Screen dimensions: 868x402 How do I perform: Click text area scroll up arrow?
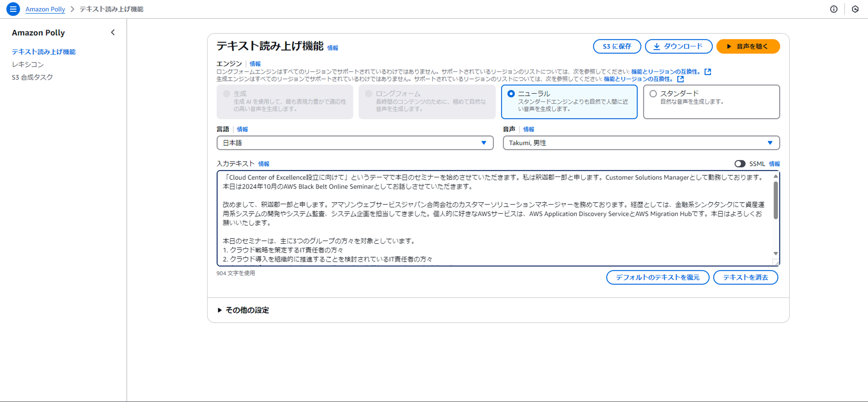click(x=776, y=176)
